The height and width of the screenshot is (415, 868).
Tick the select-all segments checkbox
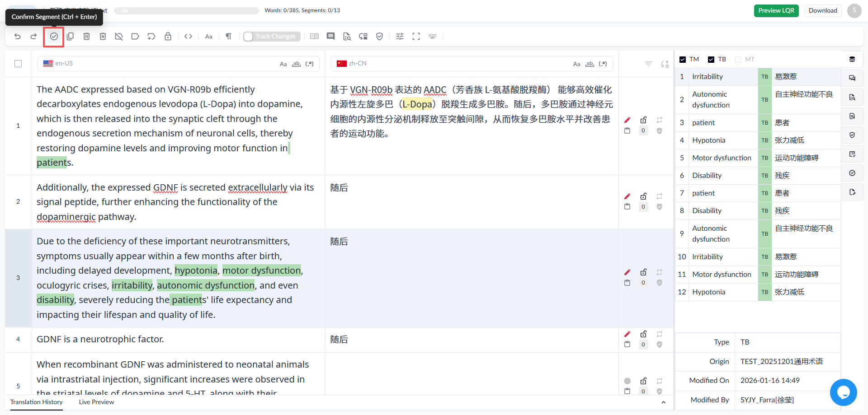click(x=18, y=64)
